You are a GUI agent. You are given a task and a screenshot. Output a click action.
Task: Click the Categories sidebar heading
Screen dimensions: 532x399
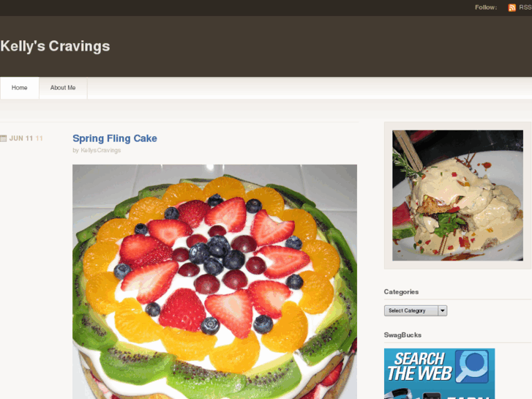[401, 291]
